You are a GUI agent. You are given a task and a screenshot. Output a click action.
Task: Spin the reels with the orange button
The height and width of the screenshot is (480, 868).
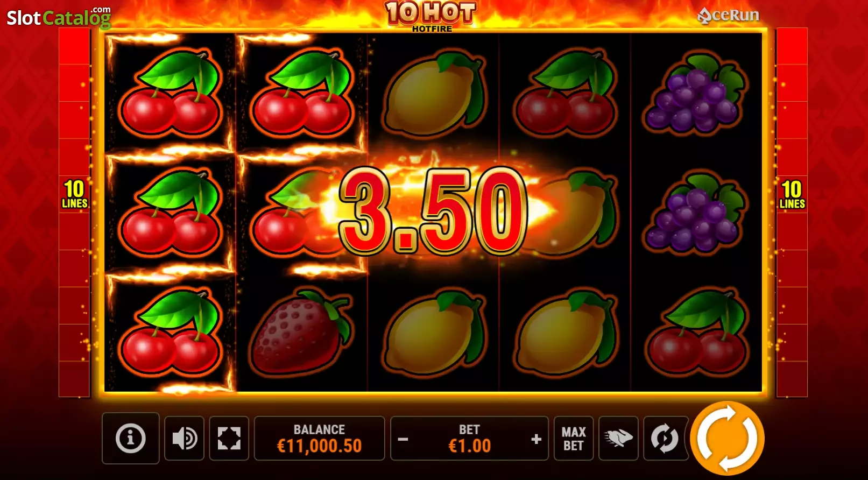(727, 438)
